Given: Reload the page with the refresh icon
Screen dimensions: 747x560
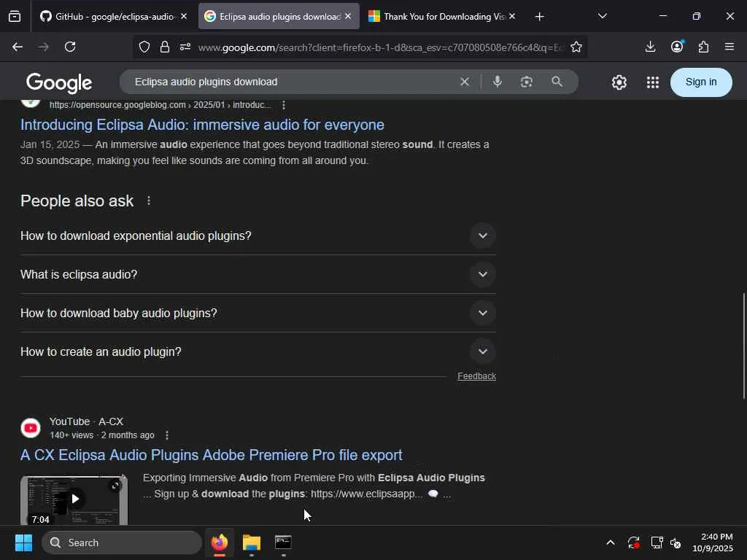Looking at the screenshot, I should coord(70,47).
